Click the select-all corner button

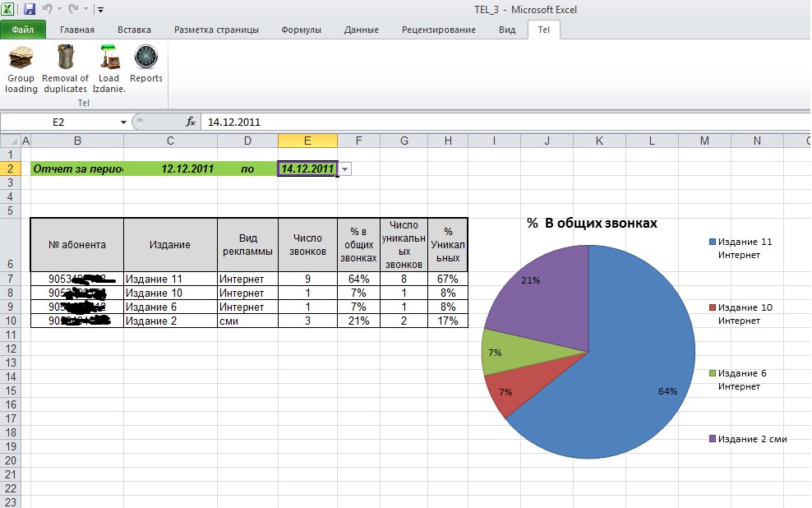11,141
